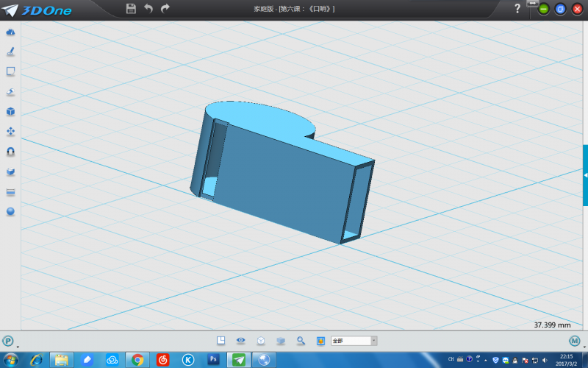Click the orange selection filter icon
Screen dimensions: 588x368
click(x=320, y=341)
